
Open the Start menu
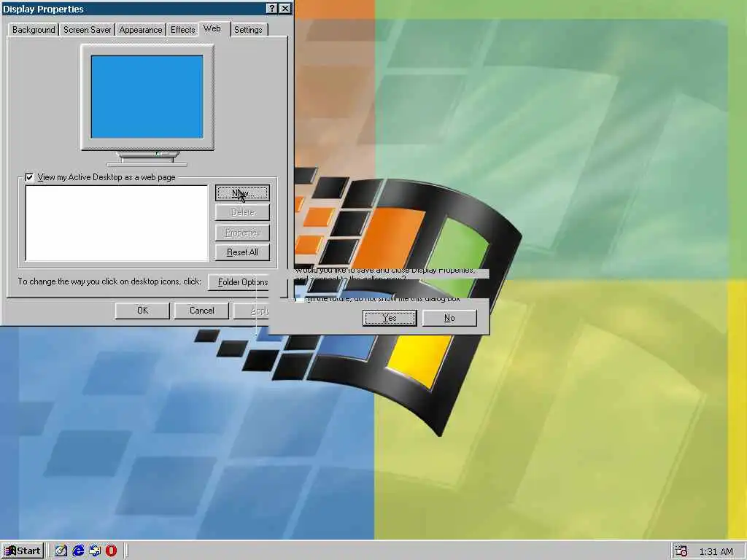[x=23, y=551]
